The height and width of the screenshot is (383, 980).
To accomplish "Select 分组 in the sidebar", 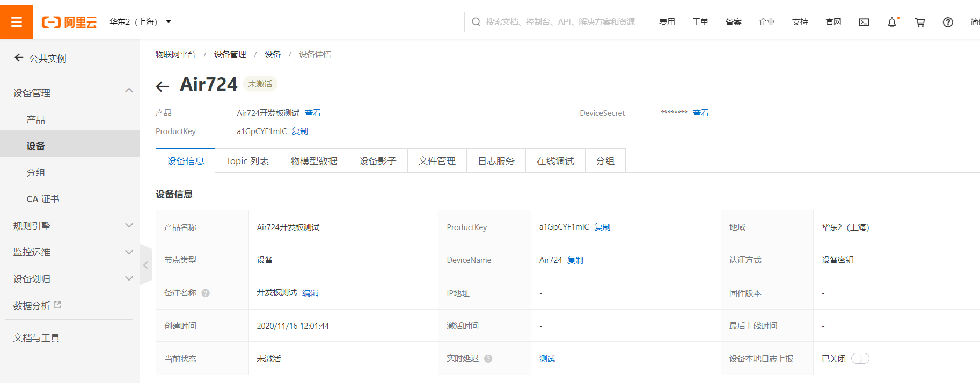I will [36, 173].
